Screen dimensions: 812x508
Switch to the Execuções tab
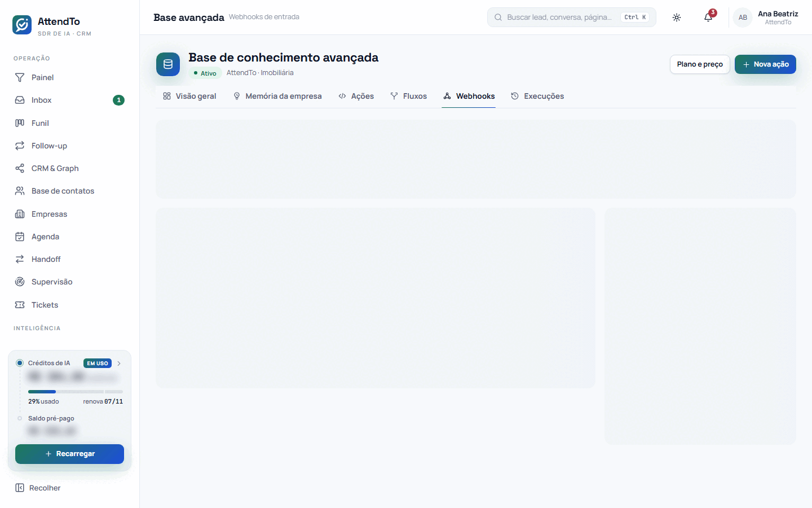pyautogui.click(x=537, y=96)
